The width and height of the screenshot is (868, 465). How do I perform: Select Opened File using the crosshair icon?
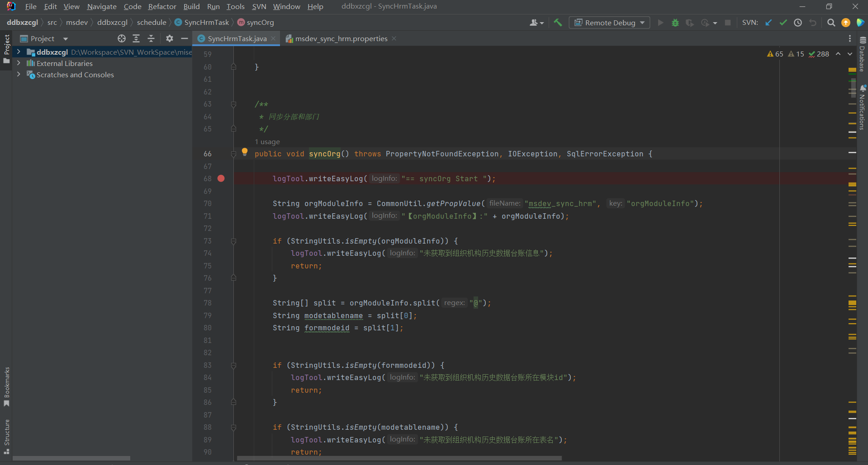tap(121, 38)
